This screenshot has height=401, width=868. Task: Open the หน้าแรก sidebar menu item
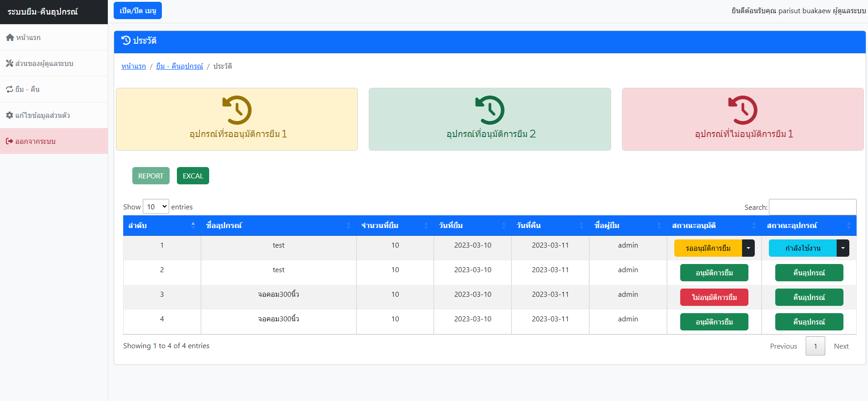[54, 37]
